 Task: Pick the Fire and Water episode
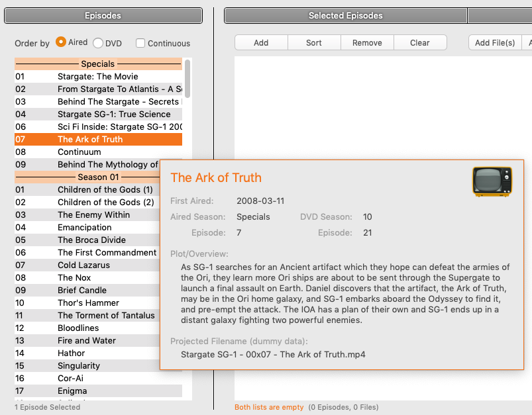pyautogui.click(x=86, y=341)
